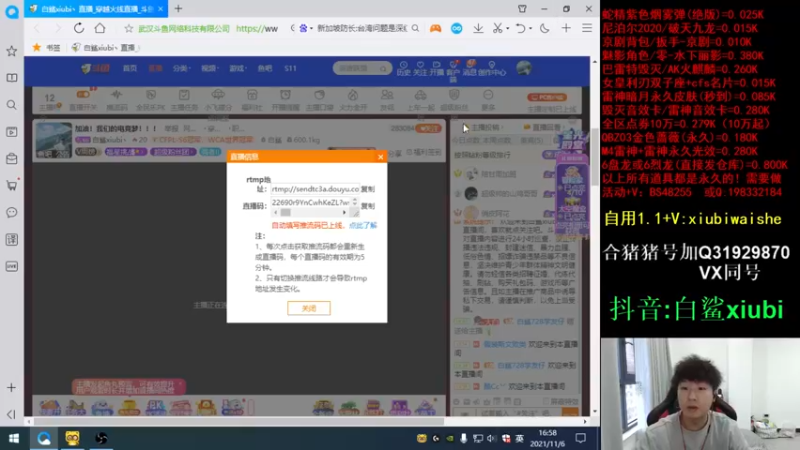Open the browser hamburger menu

pos(587,29)
